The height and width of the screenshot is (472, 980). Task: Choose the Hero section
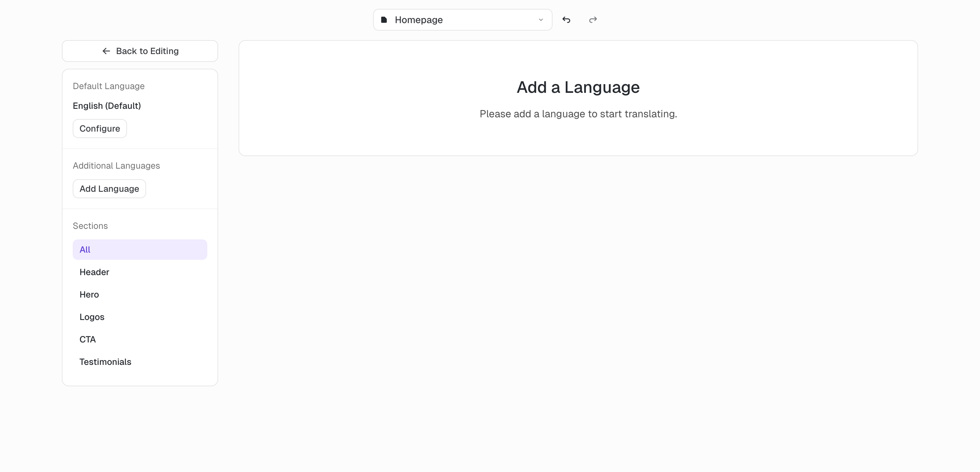point(89,294)
